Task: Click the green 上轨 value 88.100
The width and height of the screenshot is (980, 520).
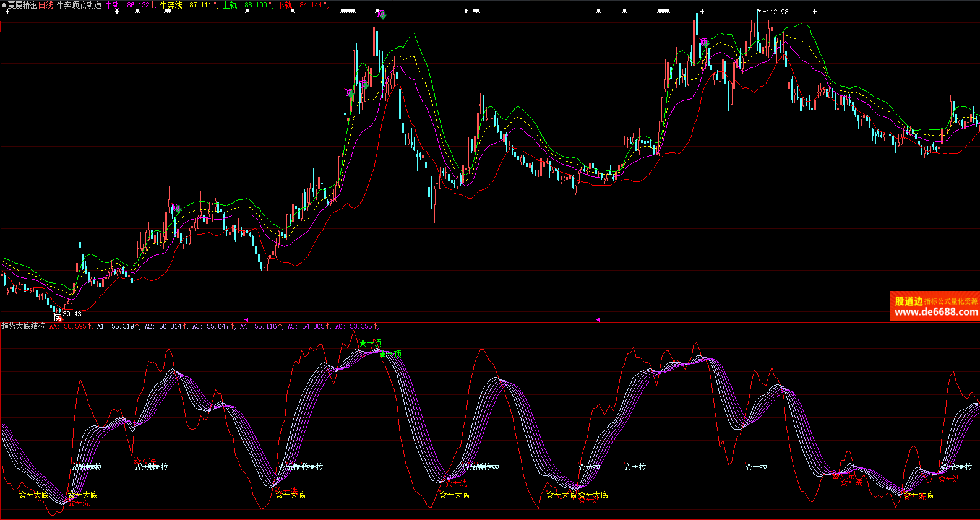Action: pyautogui.click(x=255, y=5)
